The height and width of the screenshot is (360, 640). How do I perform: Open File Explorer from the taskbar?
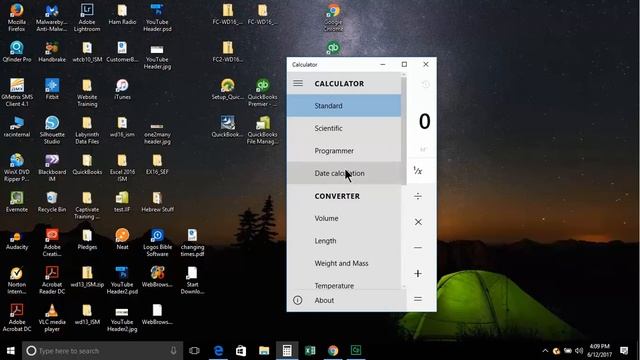pos(264,351)
